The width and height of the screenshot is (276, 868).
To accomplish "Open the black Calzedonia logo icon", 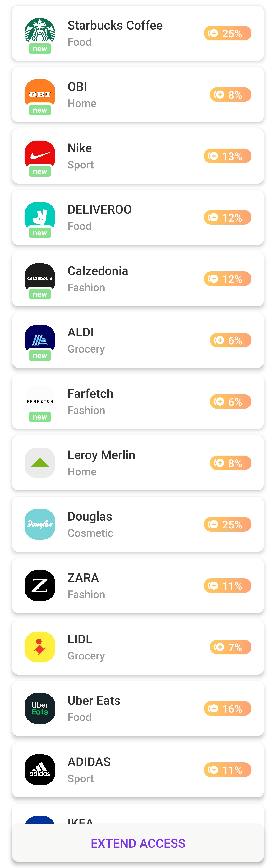I will [x=40, y=278].
